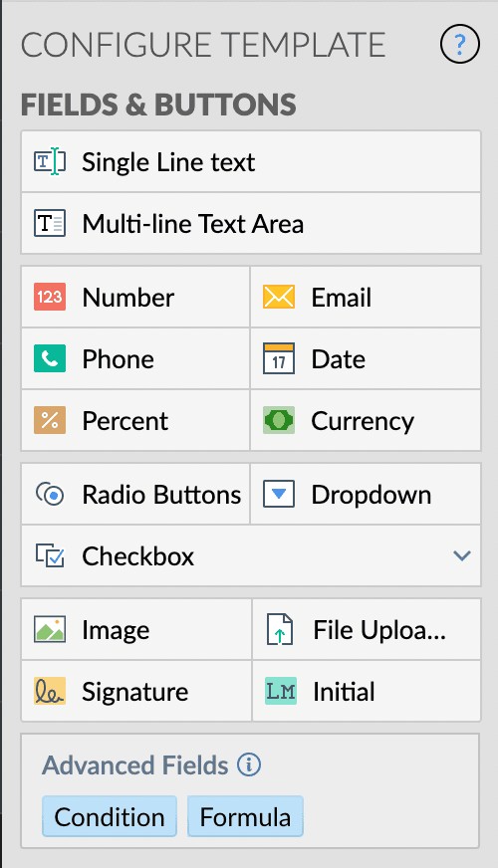Click the Single Line text label
The height and width of the screenshot is (868, 498).
[168, 162]
